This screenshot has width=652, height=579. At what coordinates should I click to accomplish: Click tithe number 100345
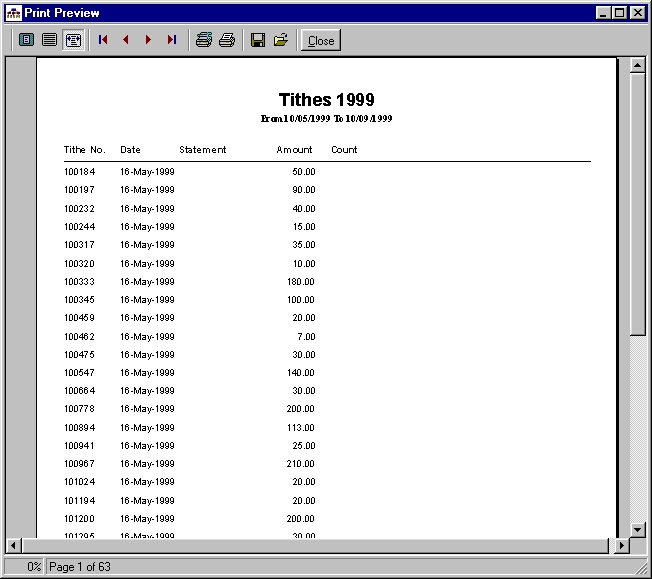coord(79,300)
